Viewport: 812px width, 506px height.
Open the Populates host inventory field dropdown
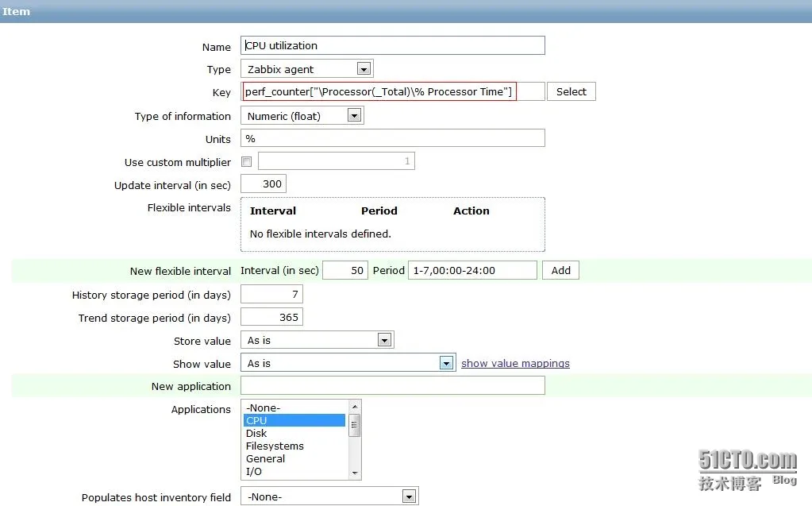tap(329, 496)
